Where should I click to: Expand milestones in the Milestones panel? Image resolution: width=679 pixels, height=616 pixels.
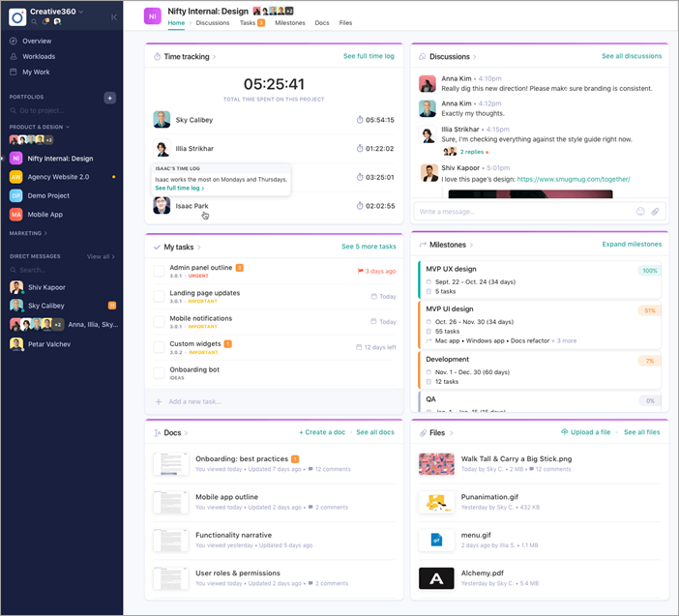632,245
